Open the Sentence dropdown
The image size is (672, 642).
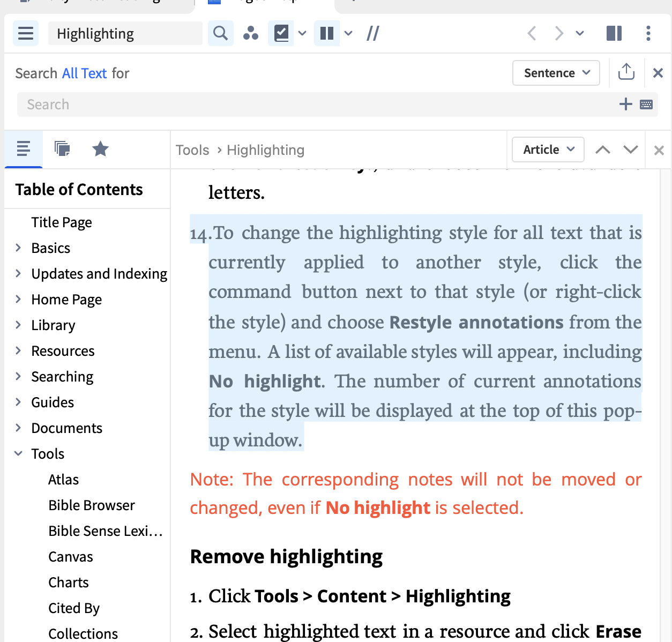pos(556,73)
